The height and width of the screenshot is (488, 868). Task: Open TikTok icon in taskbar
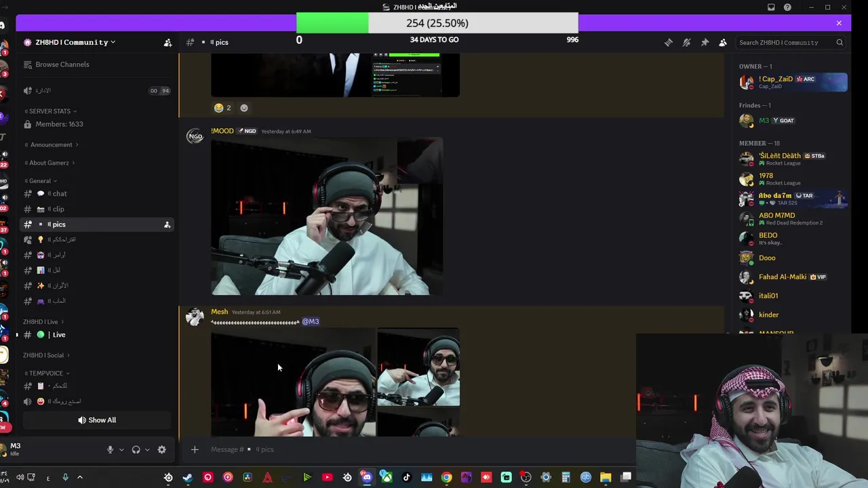(x=406, y=478)
